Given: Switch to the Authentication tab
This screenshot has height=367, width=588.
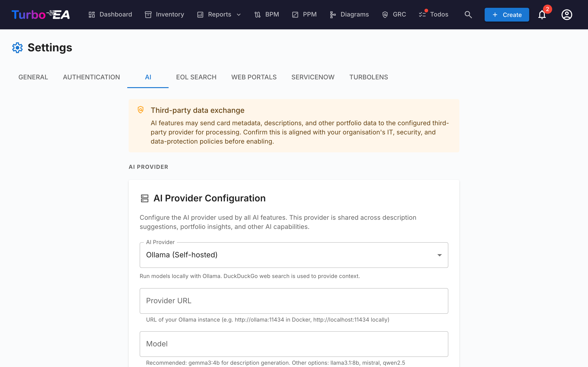Looking at the screenshot, I should [x=91, y=77].
